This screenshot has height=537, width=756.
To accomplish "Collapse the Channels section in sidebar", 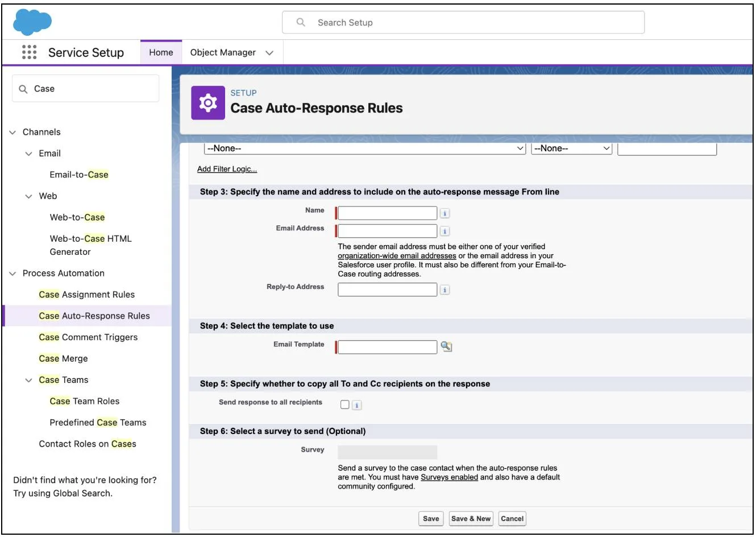I will pos(13,133).
